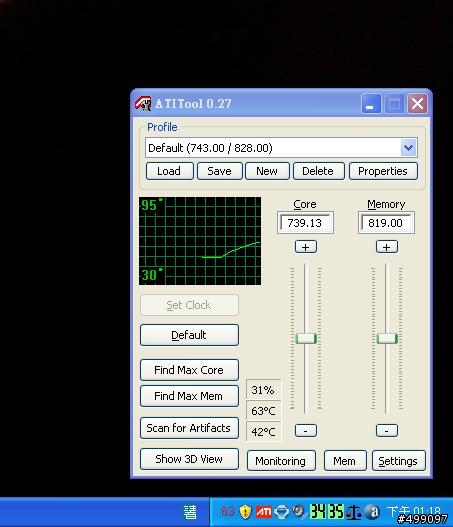Click the grey speaker-like tray icon
The image size is (453, 527).
click(x=299, y=512)
